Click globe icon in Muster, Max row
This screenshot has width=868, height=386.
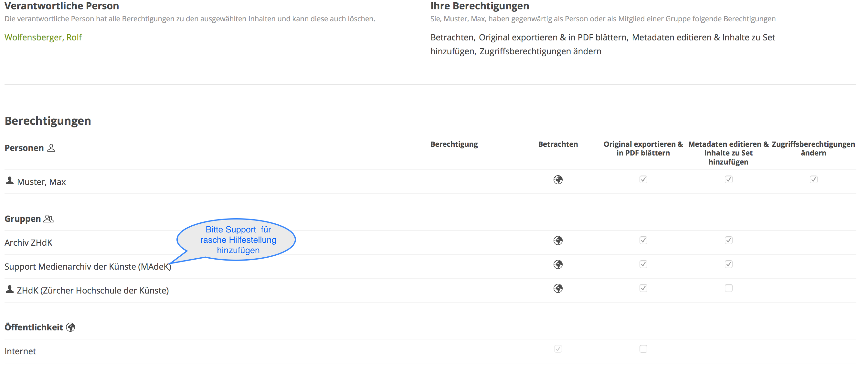(x=558, y=180)
